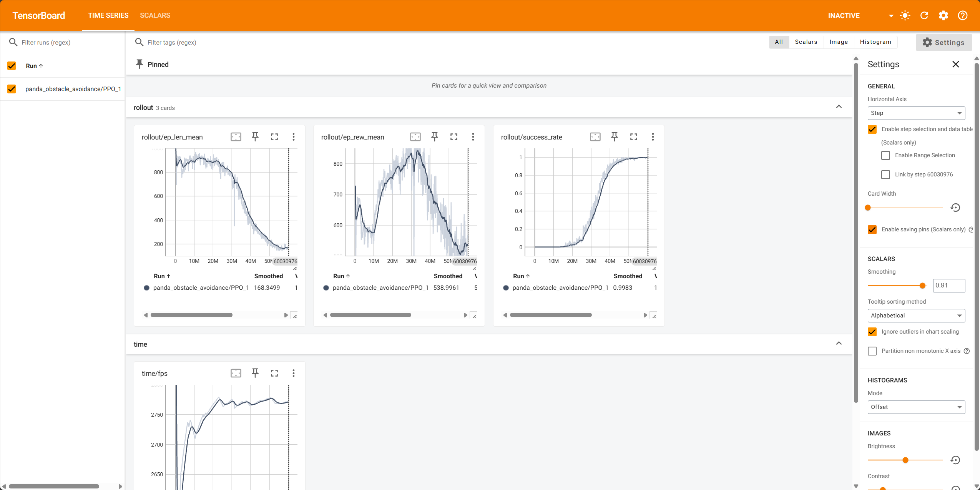Open the top bar settings gear
This screenshot has height=490, width=980.
click(943, 15)
